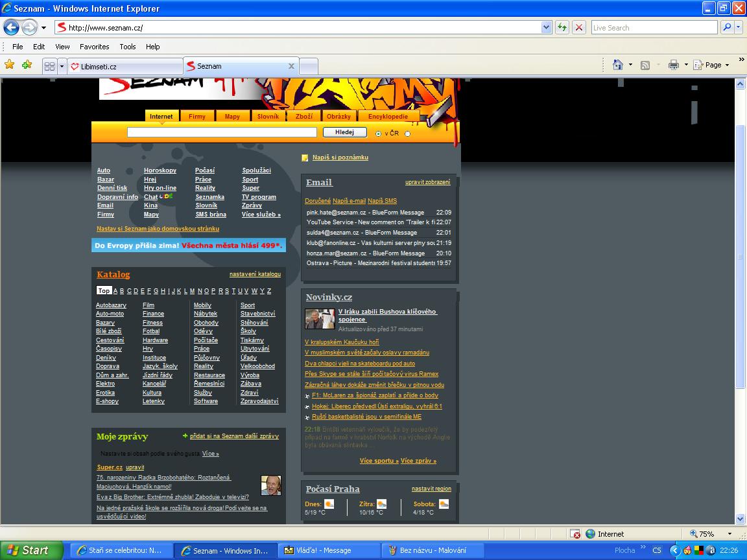The height and width of the screenshot is (560, 747).
Task: Open note icon beside Napiš si poznámku
Action: [x=305, y=158]
